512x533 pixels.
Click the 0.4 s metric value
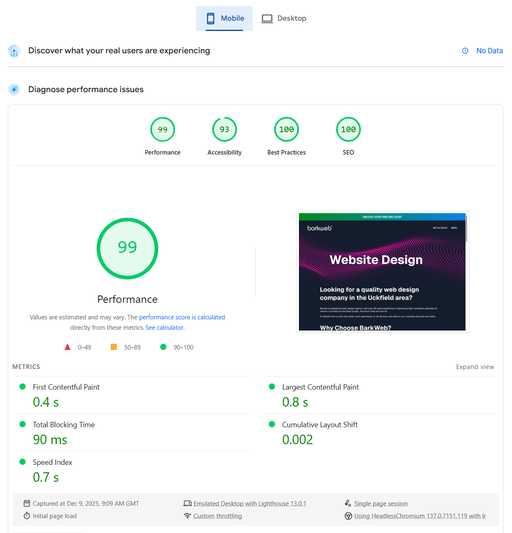(x=46, y=402)
